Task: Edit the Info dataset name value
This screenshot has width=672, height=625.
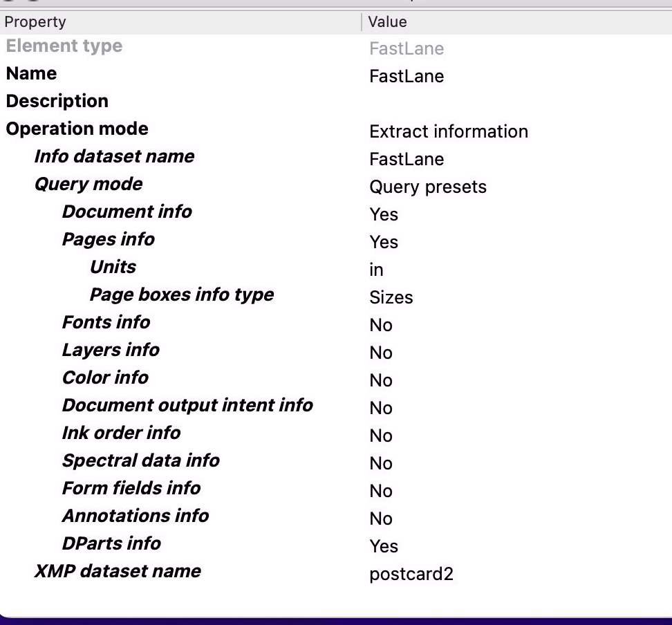Action: (407, 159)
